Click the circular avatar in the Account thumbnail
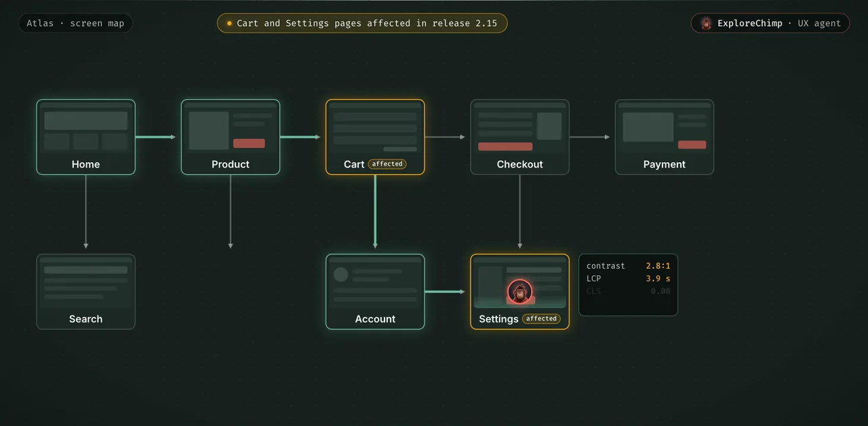Screen dimensions: 868x426 click(x=340, y=274)
